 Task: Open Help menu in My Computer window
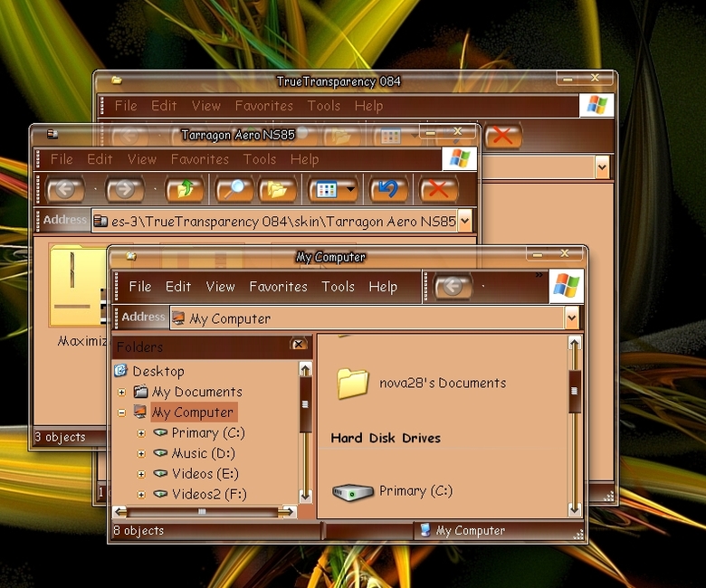383,287
